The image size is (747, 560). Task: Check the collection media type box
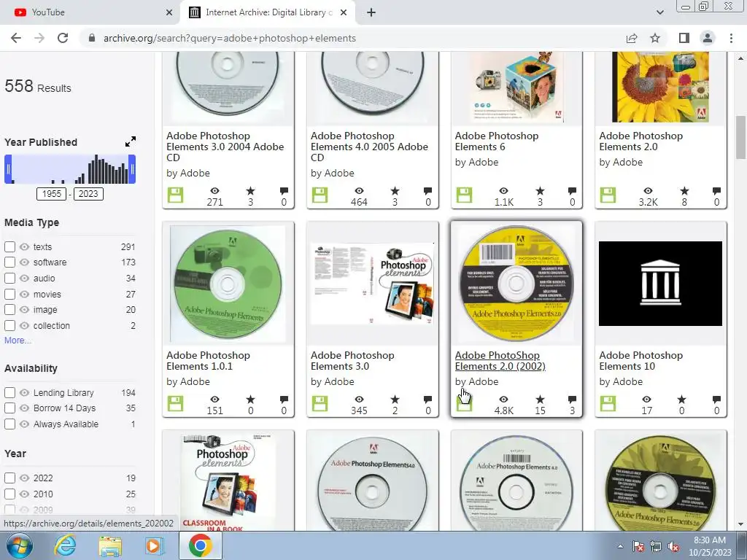pyautogui.click(x=9, y=326)
